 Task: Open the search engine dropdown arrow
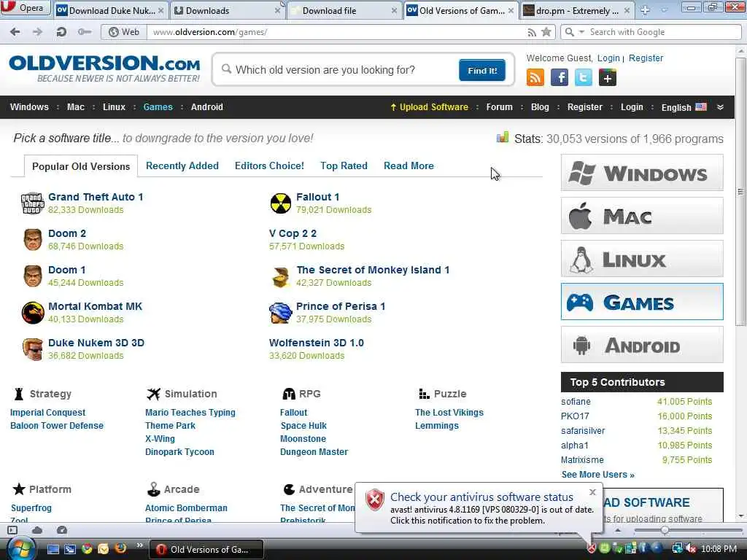click(581, 32)
